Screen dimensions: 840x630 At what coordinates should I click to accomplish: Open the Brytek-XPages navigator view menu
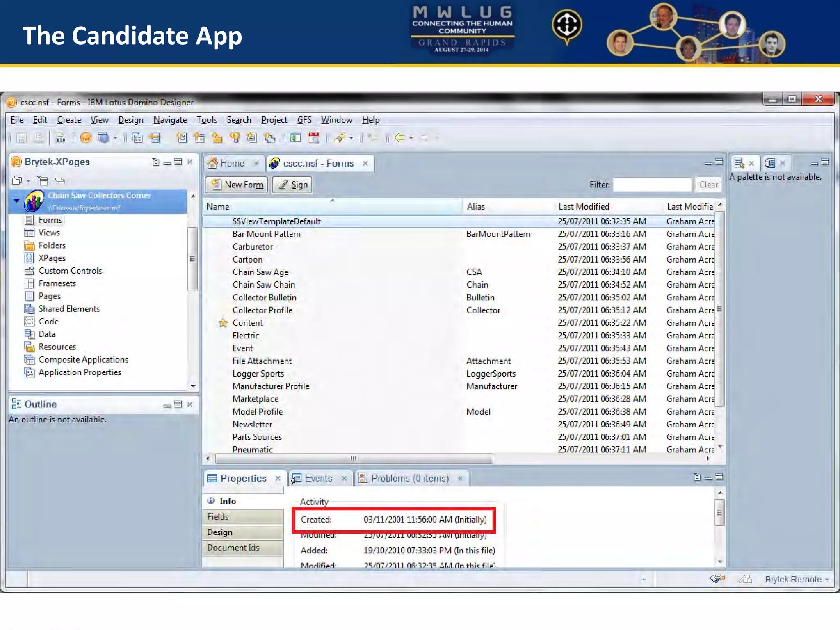coord(155,162)
